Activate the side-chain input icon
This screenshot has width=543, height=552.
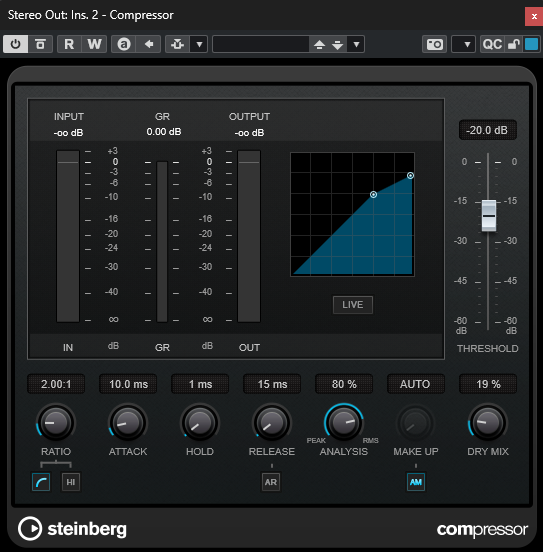pyautogui.click(x=177, y=44)
